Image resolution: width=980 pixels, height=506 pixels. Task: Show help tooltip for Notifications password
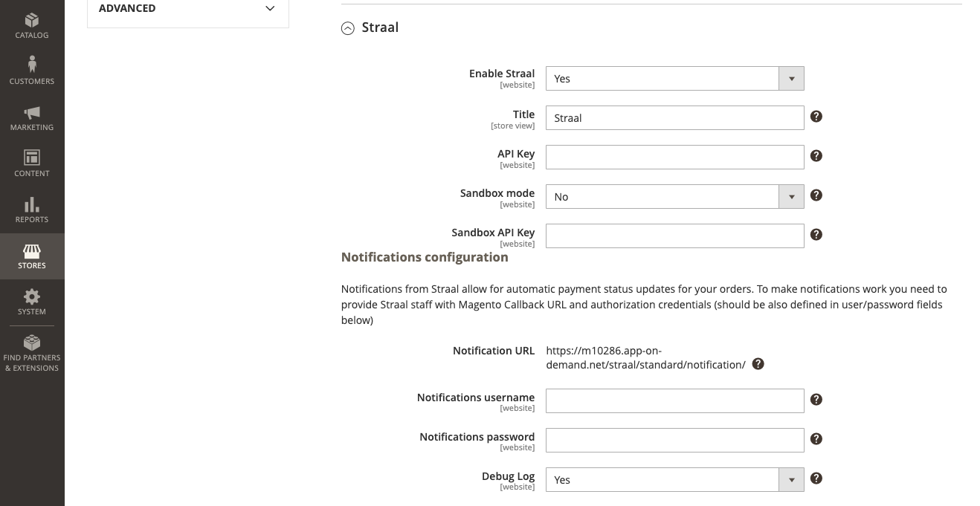click(x=816, y=439)
